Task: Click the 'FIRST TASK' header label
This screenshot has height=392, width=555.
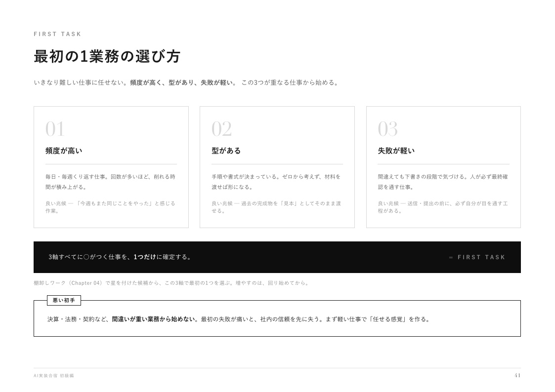Action: pyautogui.click(x=57, y=34)
